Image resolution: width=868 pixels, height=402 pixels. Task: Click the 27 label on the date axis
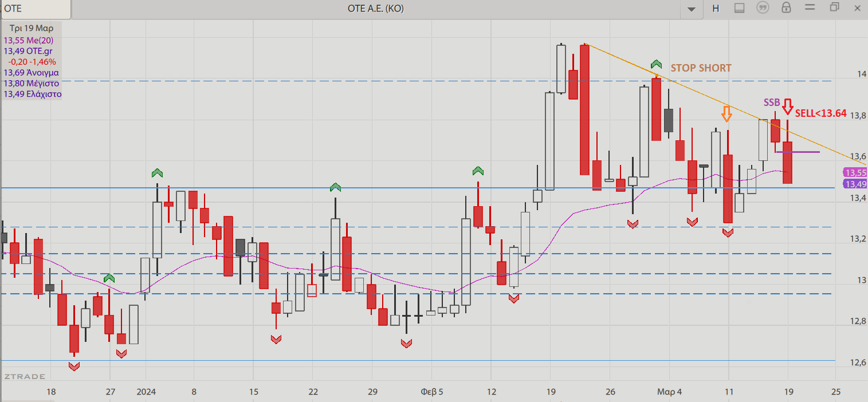pos(111,392)
